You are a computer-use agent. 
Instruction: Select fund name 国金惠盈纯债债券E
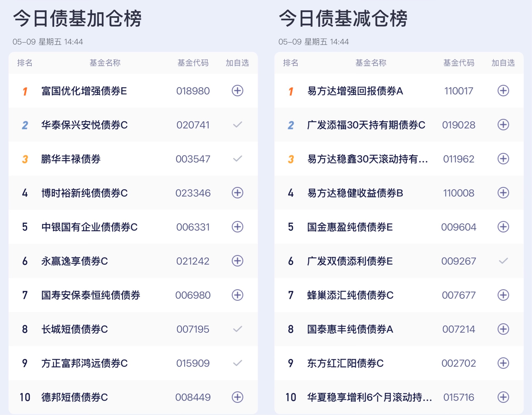pyautogui.click(x=350, y=227)
